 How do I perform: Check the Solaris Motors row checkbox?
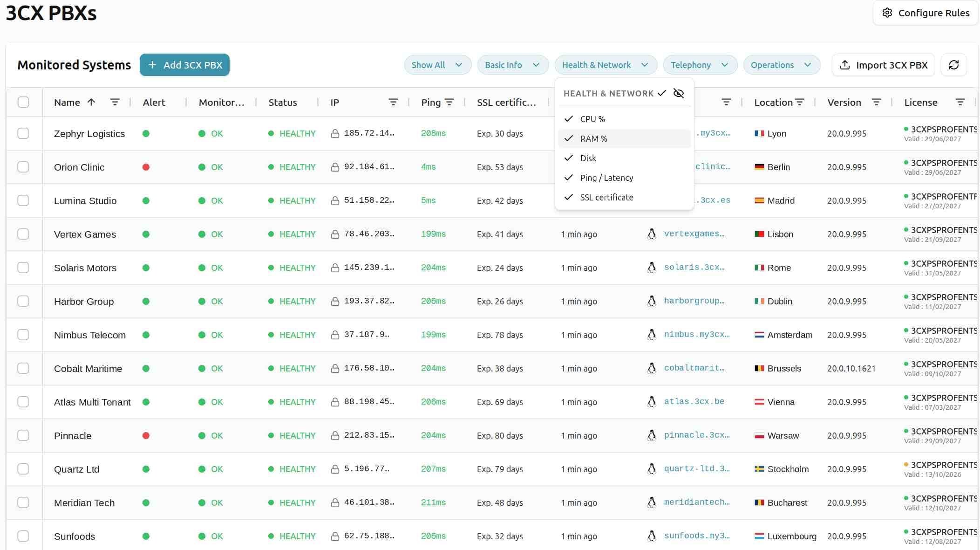23,268
